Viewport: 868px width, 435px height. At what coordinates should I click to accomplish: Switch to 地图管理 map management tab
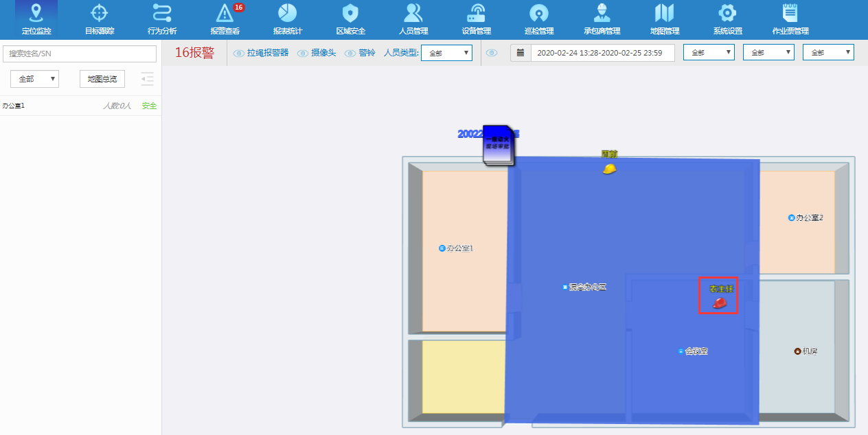664,19
